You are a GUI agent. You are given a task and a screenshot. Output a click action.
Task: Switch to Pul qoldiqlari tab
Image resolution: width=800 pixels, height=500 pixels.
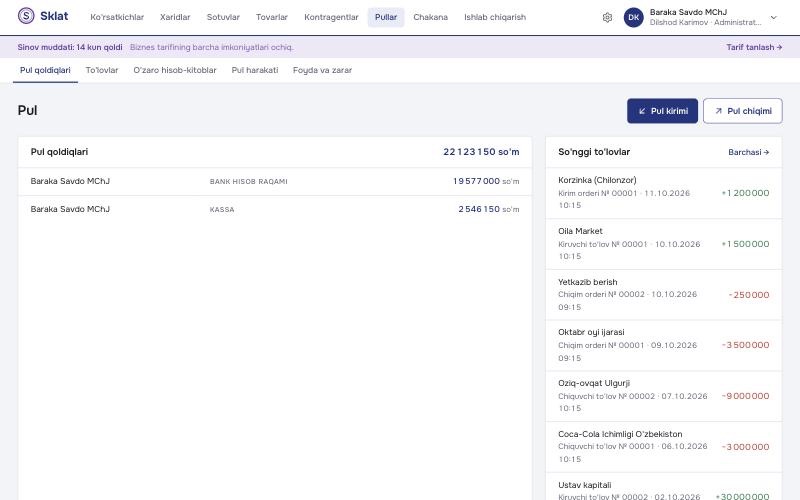pyautogui.click(x=45, y=70)
